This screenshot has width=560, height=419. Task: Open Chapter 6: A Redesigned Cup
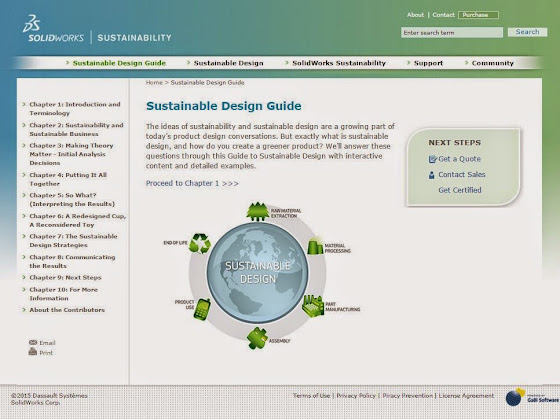(78, 220)
